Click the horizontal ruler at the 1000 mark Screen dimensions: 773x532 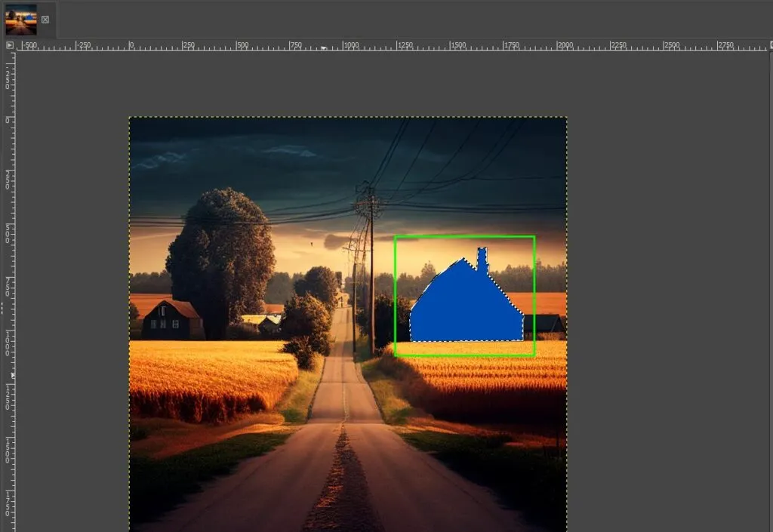click(x=351, y=45)
